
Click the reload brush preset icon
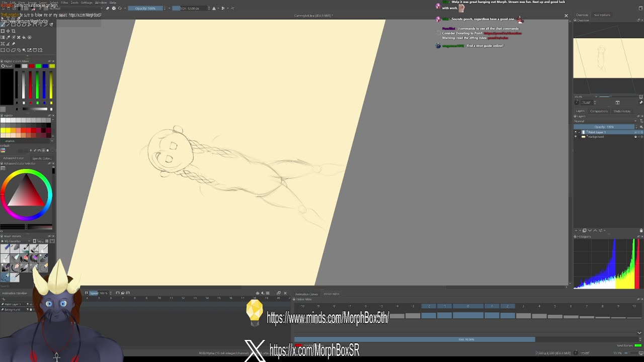coord(120,8)
